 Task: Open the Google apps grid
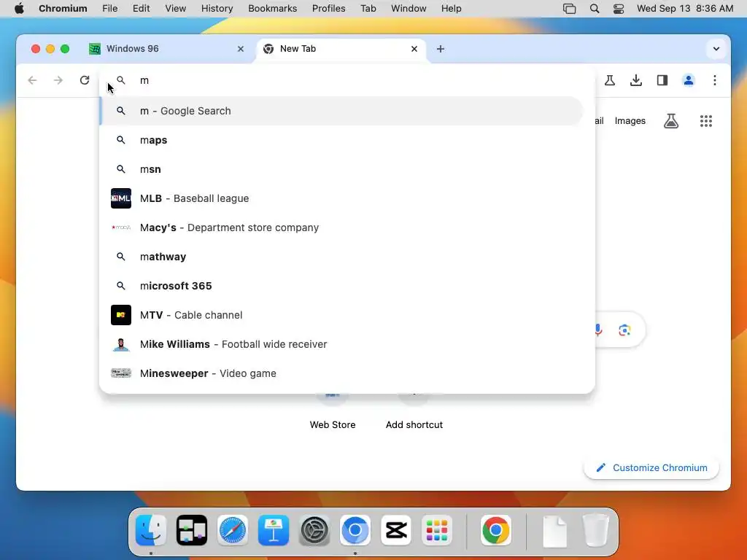(x=706, y=121)
